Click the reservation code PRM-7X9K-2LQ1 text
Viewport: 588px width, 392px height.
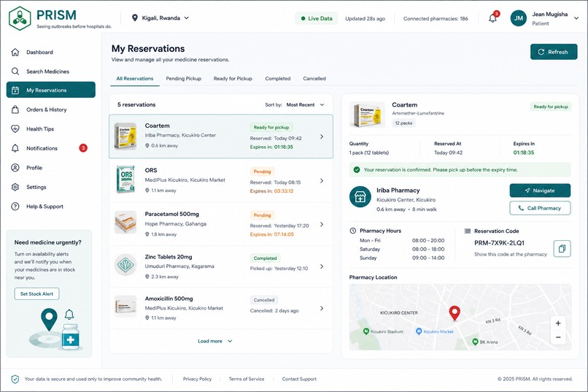point(499,243)
